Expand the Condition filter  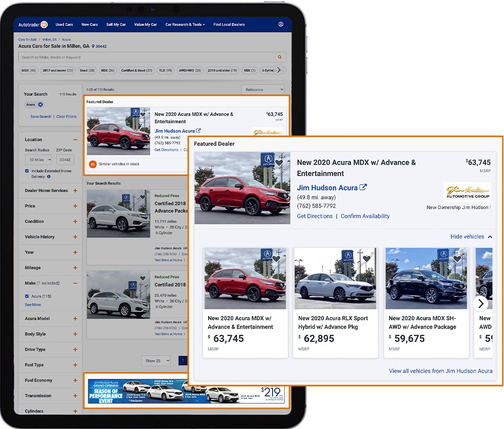click(75, 221)
